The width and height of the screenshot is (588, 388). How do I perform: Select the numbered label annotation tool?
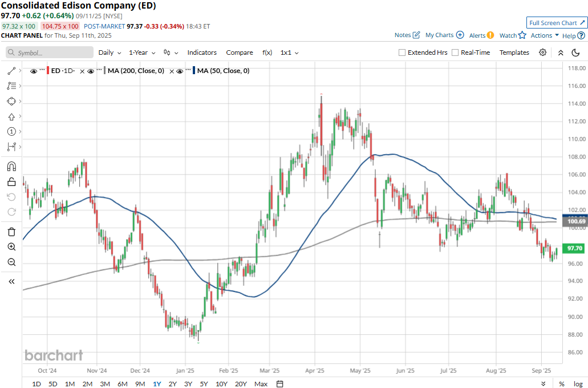(x=11, y=131)
